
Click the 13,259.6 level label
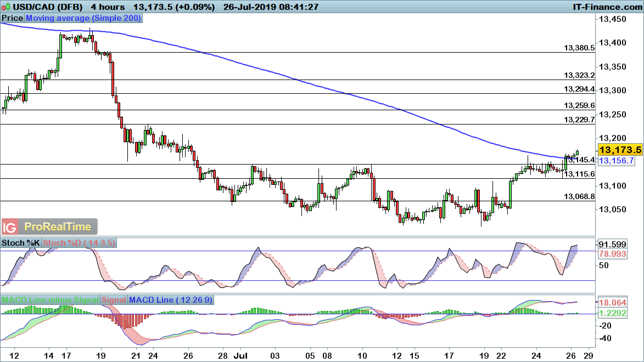579,105
